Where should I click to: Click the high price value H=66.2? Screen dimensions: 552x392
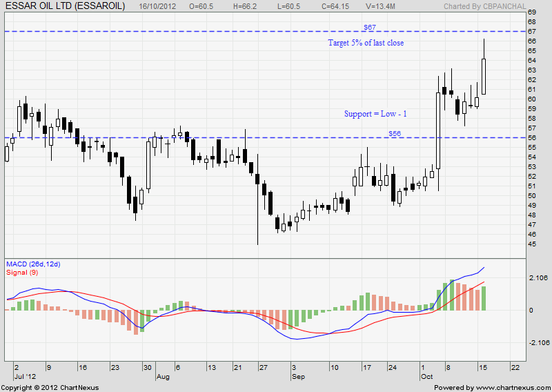tap(245, 6)
